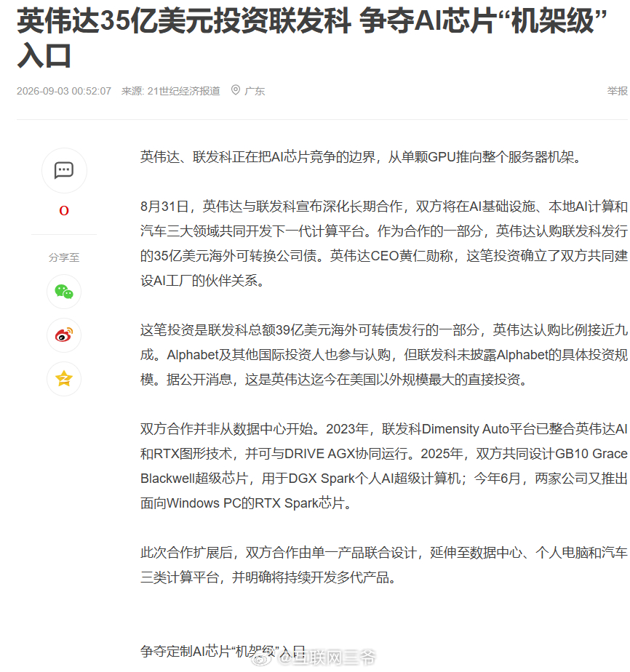Click paragraph starting 此次合作扩展后

point(384,565)
